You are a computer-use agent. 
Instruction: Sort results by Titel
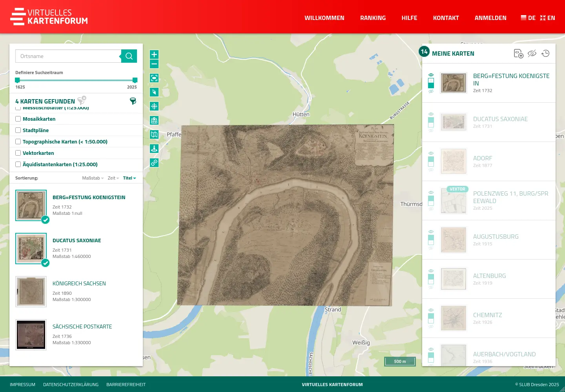129,178
